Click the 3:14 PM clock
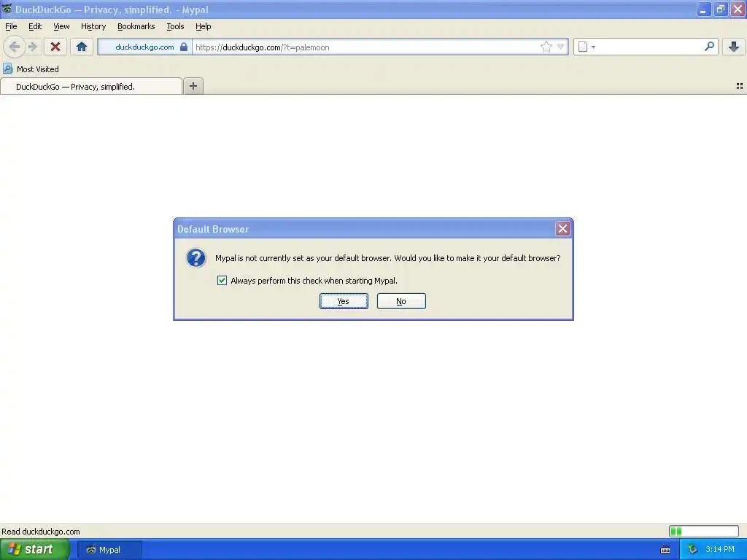 tap(720, 549)
